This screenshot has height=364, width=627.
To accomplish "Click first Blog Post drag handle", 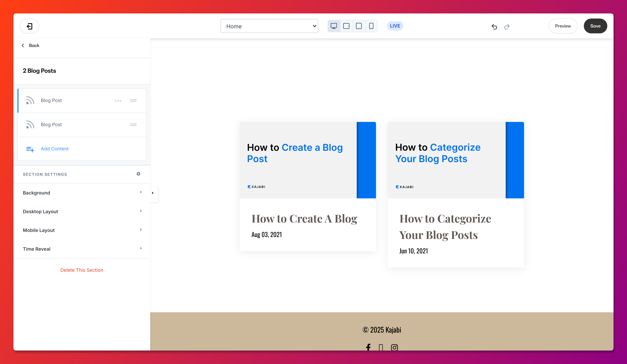I will click(x=133, y=101).
